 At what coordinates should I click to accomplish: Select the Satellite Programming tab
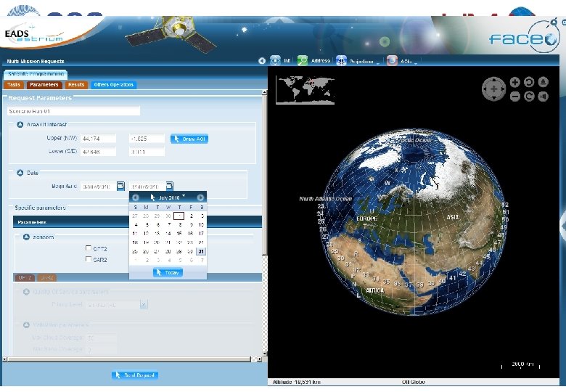point(36,73)
